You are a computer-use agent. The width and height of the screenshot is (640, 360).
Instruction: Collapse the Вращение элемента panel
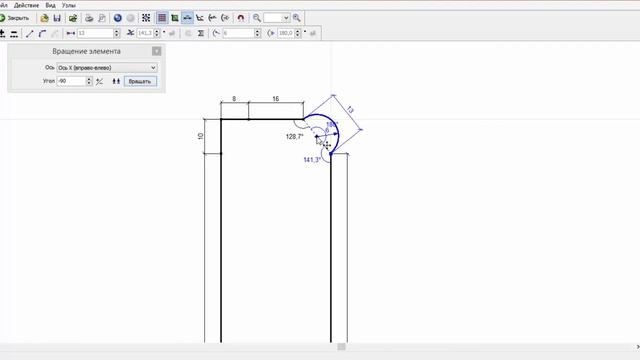tap(156, 51)
